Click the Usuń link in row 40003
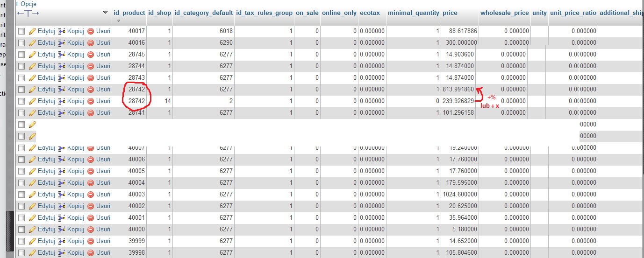644x258 pixels. 103,195
